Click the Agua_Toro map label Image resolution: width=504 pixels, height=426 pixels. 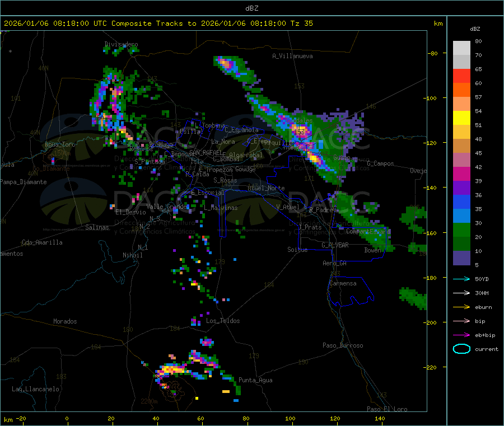tap(60, 144)
